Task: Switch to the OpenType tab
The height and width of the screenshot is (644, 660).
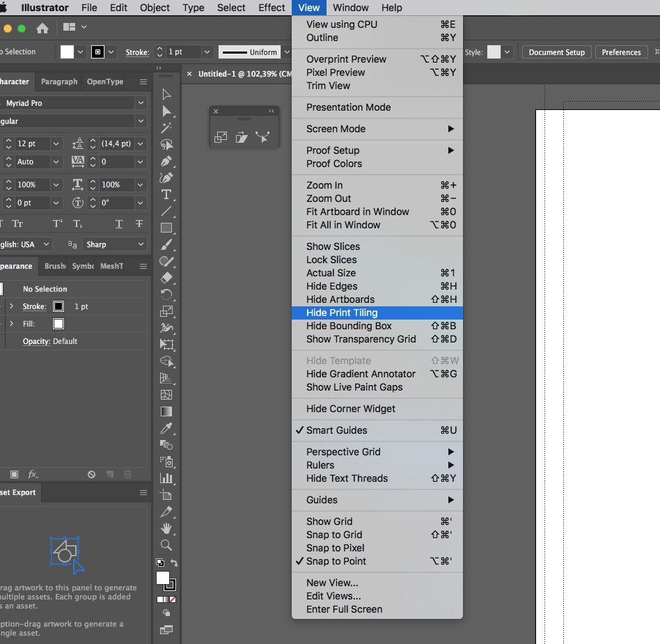Action: [105, 81]
